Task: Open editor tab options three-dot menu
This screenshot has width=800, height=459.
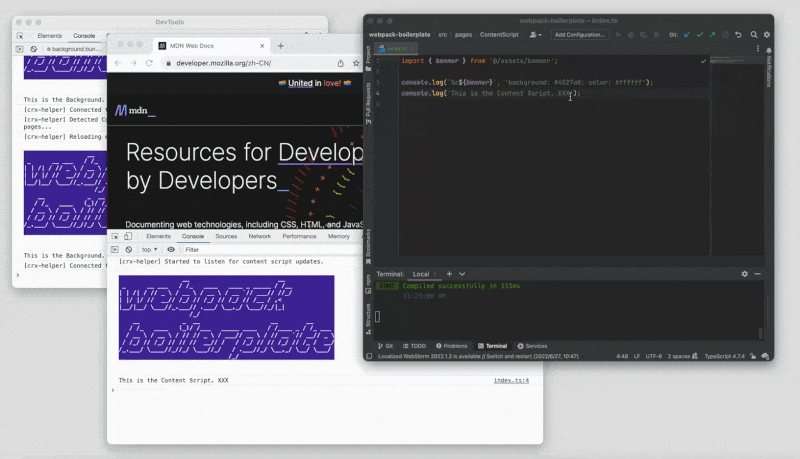Action: click(x=758, y=48)
